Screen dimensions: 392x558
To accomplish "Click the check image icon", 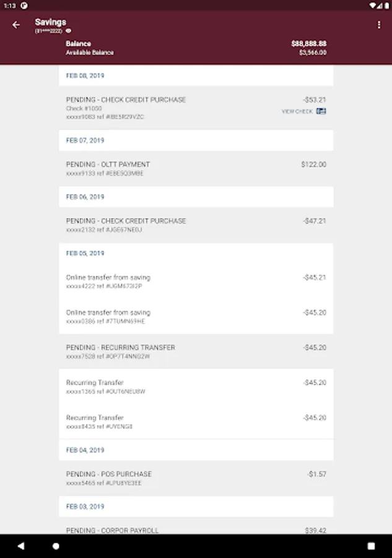I will [321, 112].
